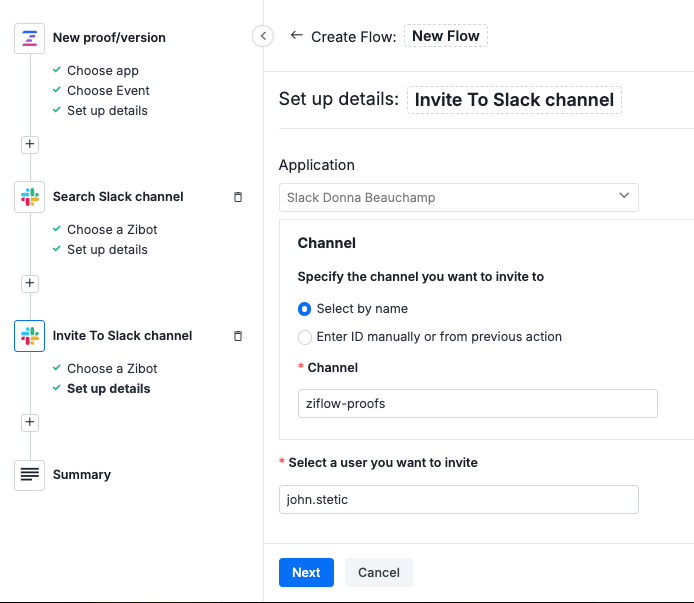Delete the Invite To Slack channel step

238,336
